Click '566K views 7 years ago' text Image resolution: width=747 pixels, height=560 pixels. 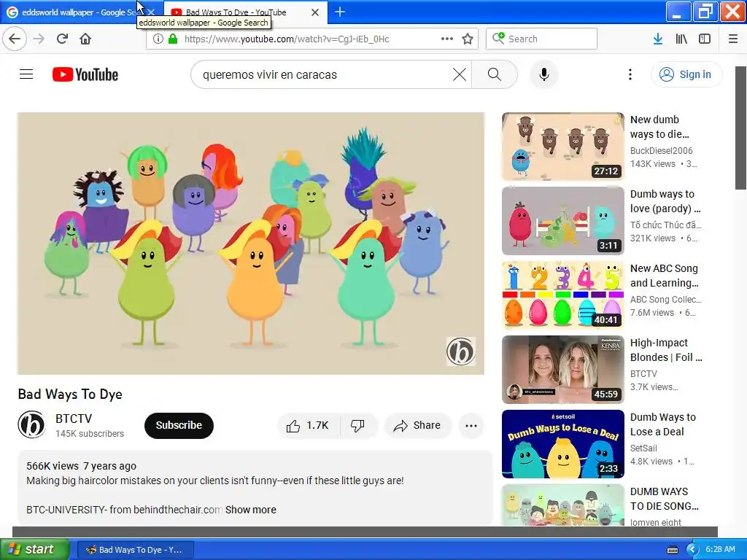point(81,466)
